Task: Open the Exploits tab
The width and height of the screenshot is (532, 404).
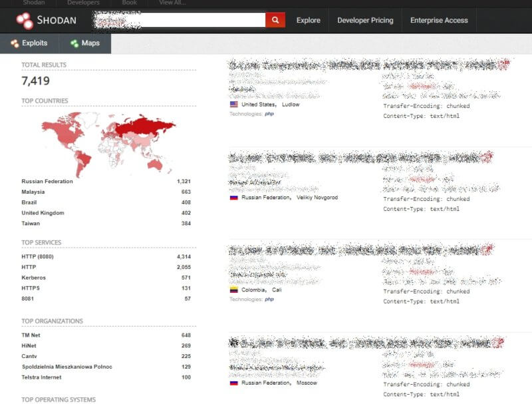Action: [x=29, y=43]
